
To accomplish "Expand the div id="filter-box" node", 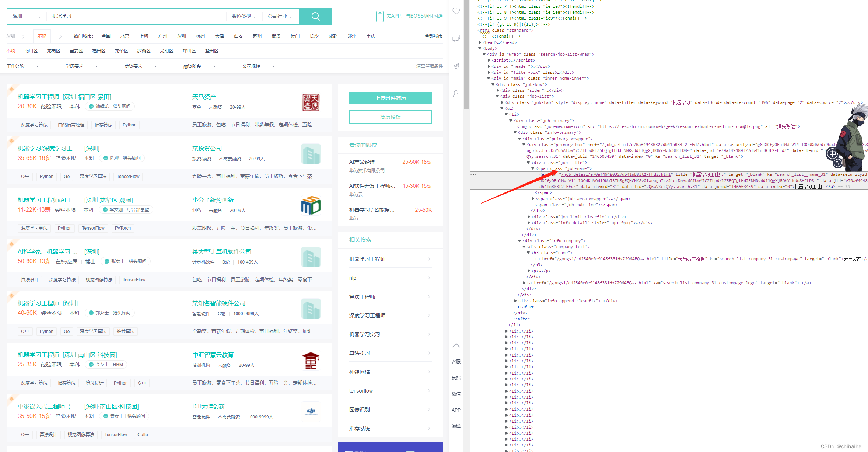I will (489, 72).
